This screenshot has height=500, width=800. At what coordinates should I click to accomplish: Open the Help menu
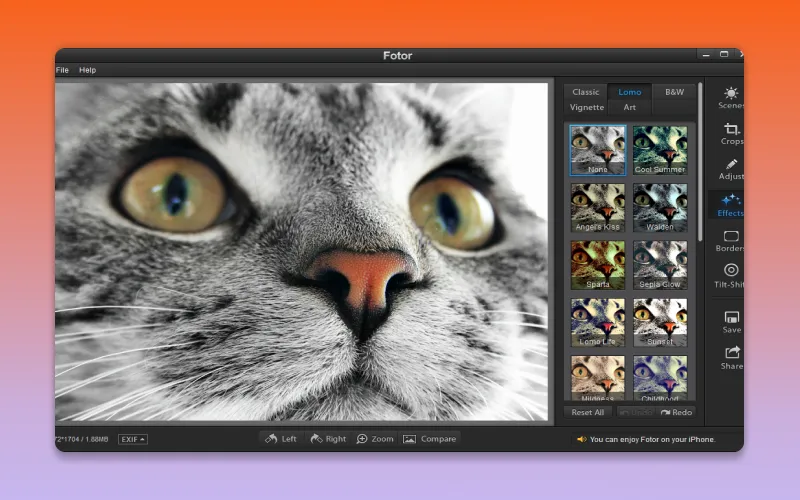point(88,70)
